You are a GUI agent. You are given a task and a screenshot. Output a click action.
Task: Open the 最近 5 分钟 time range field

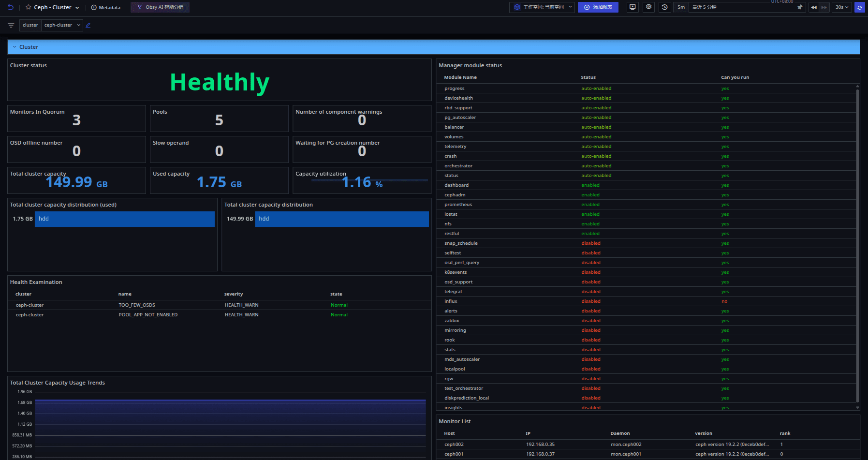point(742,7)
